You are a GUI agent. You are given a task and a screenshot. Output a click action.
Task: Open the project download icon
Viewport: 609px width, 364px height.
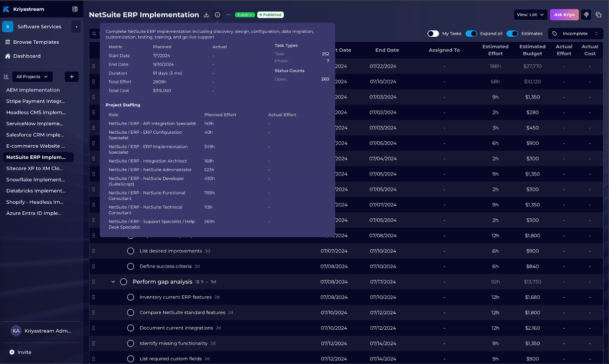pyautogui.click(x=206, y=15)
